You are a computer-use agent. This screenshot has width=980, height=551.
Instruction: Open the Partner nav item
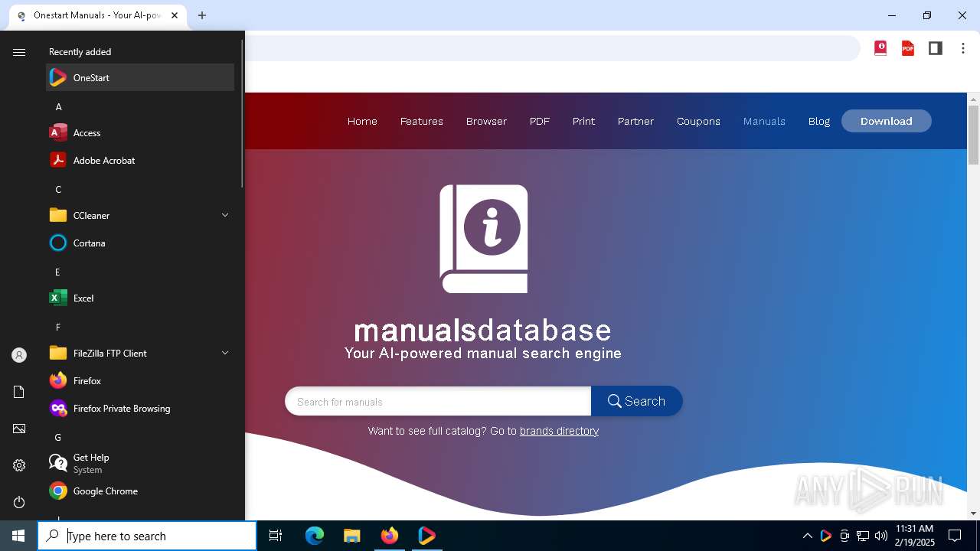pyautogui.click(x=635, y=121)
